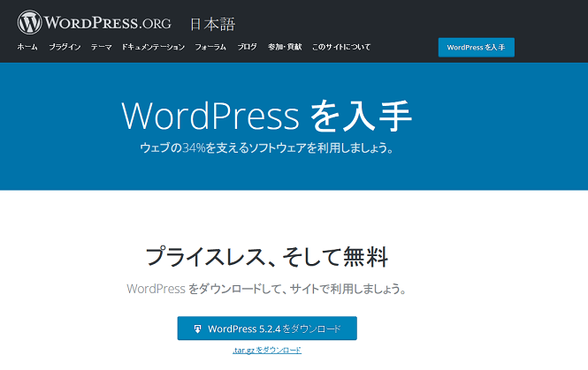This screenshot has width=588, height=370.
Task: Visit the フォーラム section
Action: click(x=210, y=47)
